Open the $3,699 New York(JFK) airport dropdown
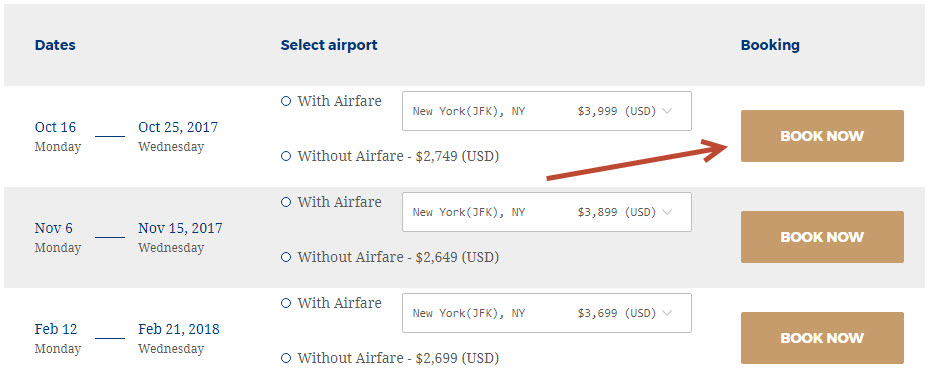The height and width of the screenshot is (389, 929). coord(547,313)
